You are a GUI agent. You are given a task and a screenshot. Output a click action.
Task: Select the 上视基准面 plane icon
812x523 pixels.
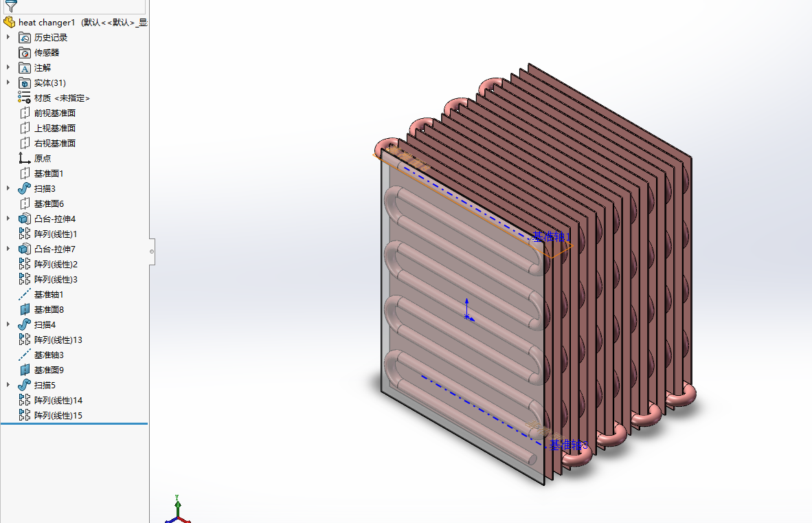point(24,128)
